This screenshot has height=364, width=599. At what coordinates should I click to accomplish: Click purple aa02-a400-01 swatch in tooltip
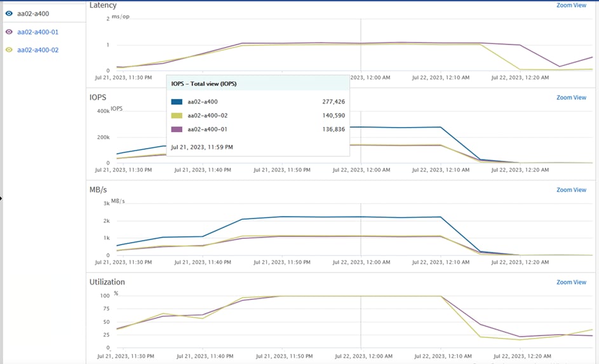(x=177, y=129)
